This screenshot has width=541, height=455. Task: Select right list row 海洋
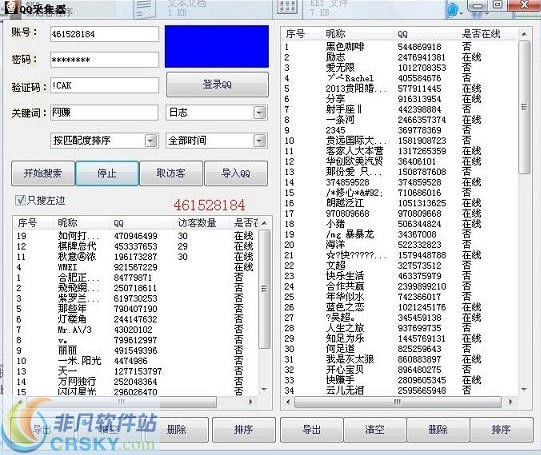pyautogui.click(x=400, y=245)
